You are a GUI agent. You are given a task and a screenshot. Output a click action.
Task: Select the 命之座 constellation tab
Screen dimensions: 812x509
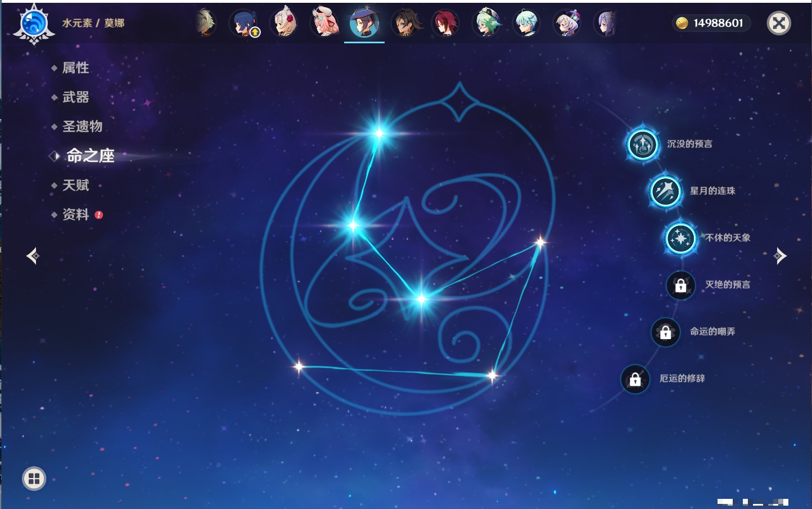90,156
